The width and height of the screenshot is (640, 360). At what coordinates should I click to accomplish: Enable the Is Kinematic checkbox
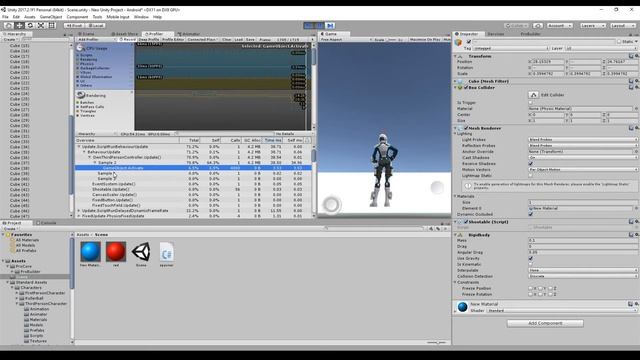click(531, 264)
